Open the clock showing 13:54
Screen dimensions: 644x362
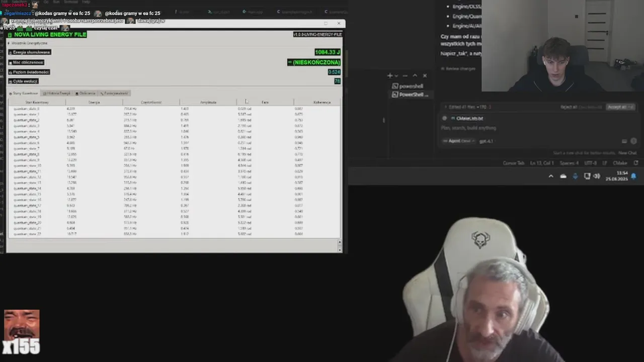(617, 176)
